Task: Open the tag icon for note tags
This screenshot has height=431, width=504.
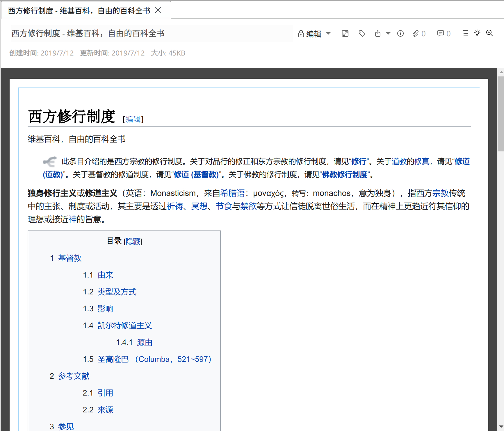Action: tap(362, 33)
